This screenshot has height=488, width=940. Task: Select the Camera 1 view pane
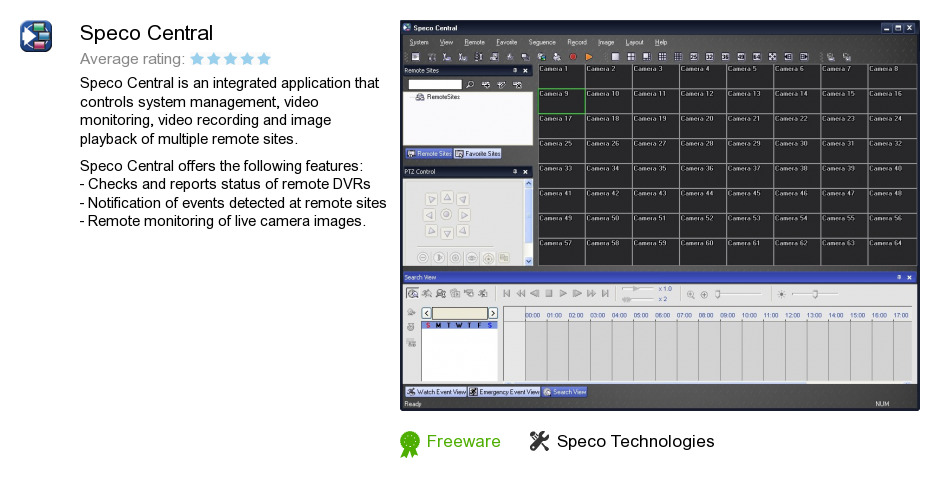point(561,76)
